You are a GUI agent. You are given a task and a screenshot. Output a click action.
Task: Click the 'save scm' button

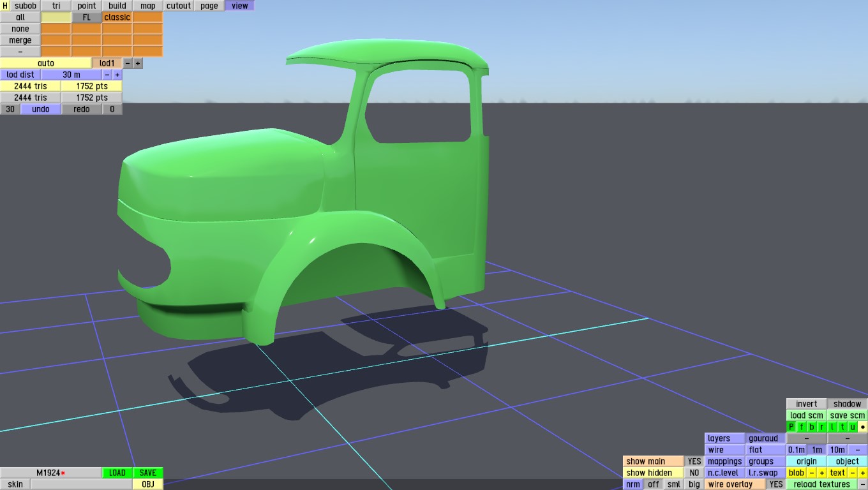pos(848,415)
